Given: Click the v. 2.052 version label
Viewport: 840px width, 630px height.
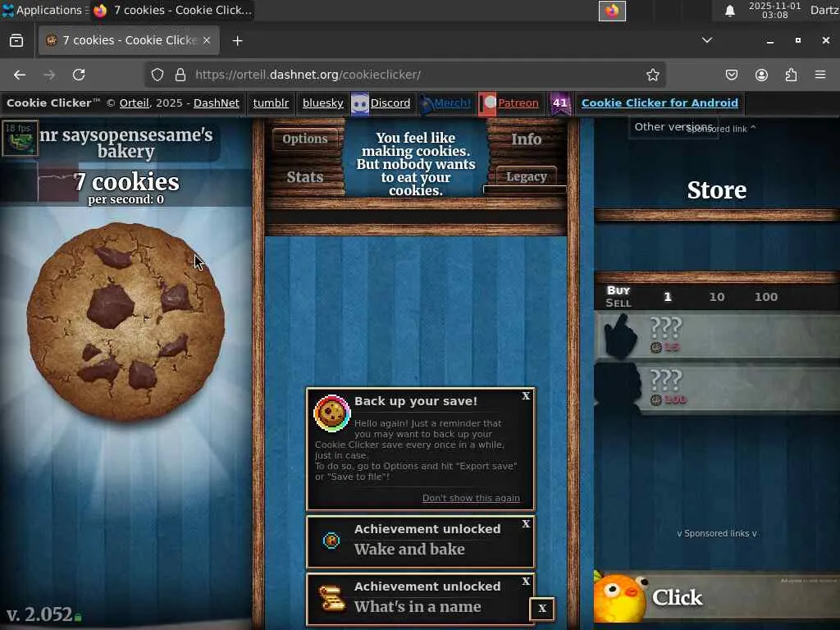Looking at the screenshot, I should click(39, 614).
